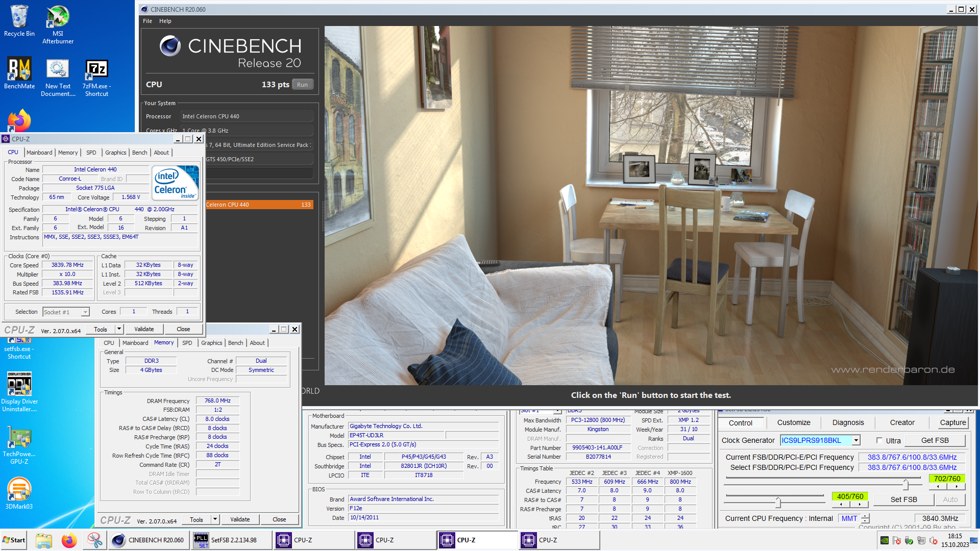Launch MSI Afterburner from desktop
The width and height of the screenshot is (980, 551).
[58, 24]
